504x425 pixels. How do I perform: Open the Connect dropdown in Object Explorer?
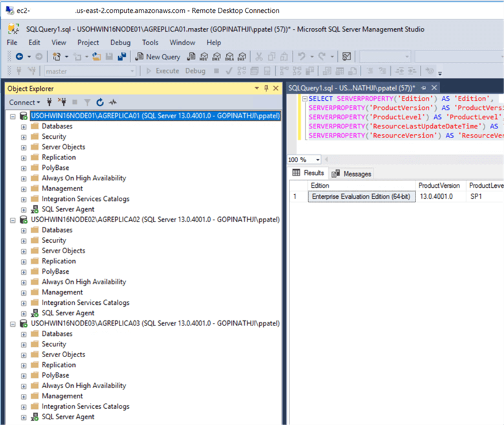click(x=25, y=102)
